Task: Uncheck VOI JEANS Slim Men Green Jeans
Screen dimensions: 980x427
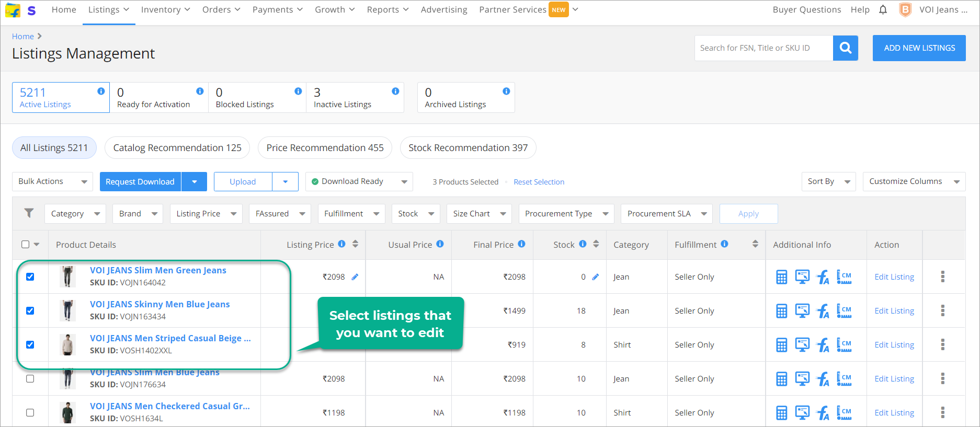Action: [30, 276]
